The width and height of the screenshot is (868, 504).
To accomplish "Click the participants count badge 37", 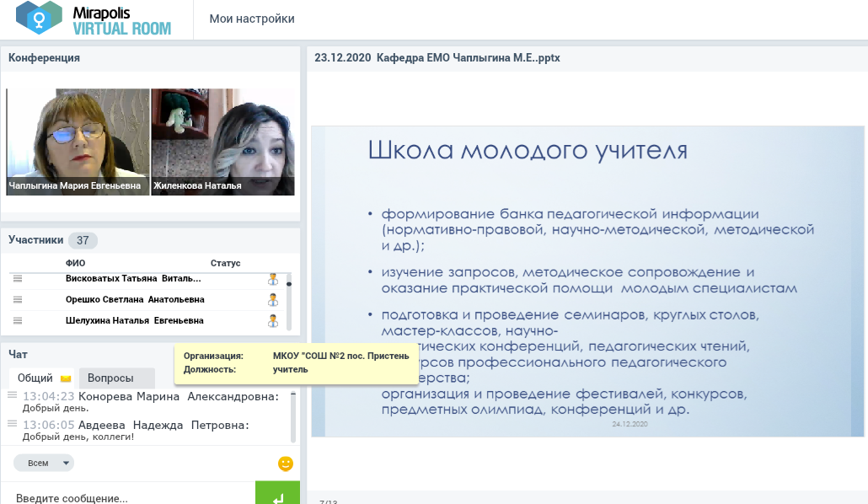I will (x=83, y=240).
